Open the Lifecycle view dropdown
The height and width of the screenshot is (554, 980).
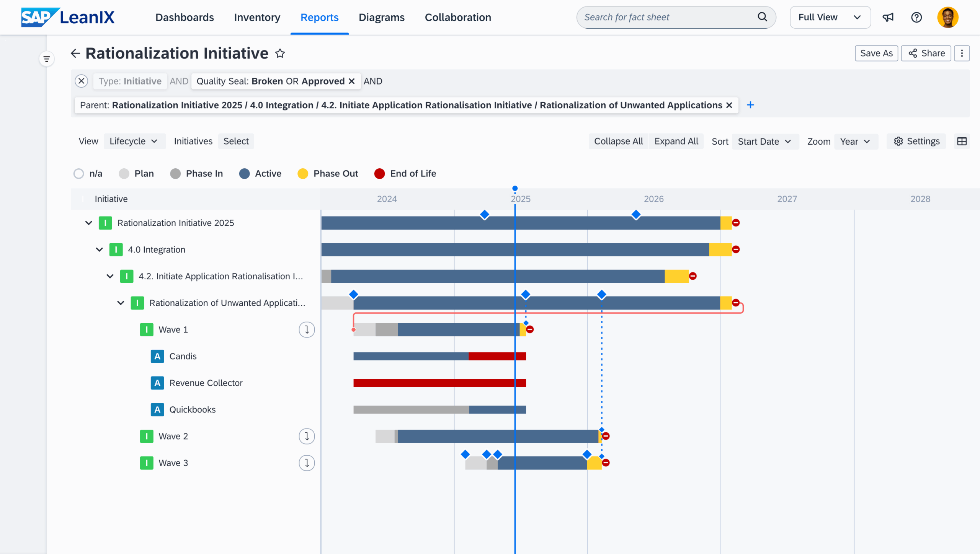click(134, 141)
